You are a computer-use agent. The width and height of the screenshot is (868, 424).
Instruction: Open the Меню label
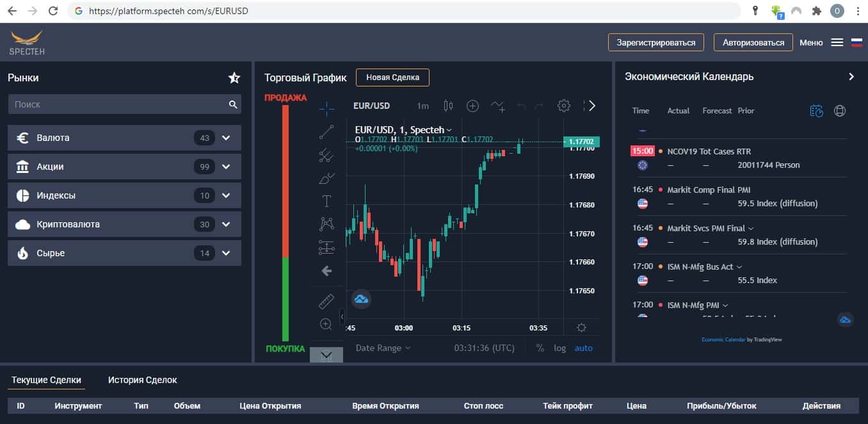pos(811,42)
